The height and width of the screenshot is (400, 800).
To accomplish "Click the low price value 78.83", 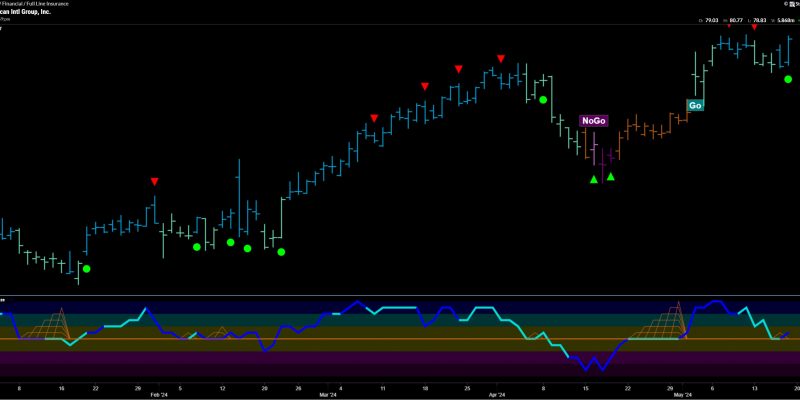I will pos(759,20).
